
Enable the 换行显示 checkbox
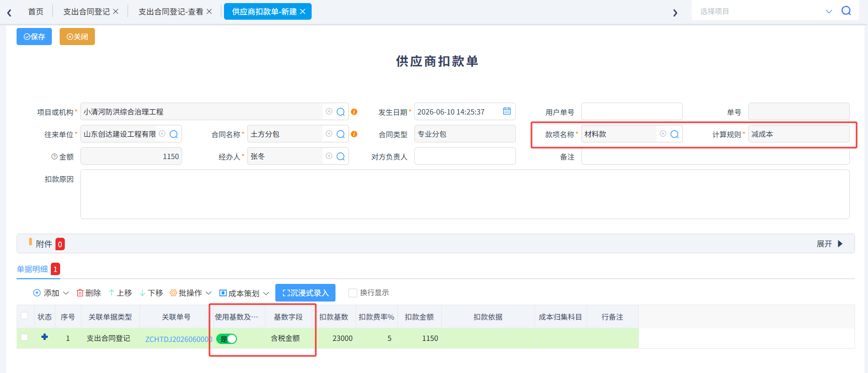point(353,293)
